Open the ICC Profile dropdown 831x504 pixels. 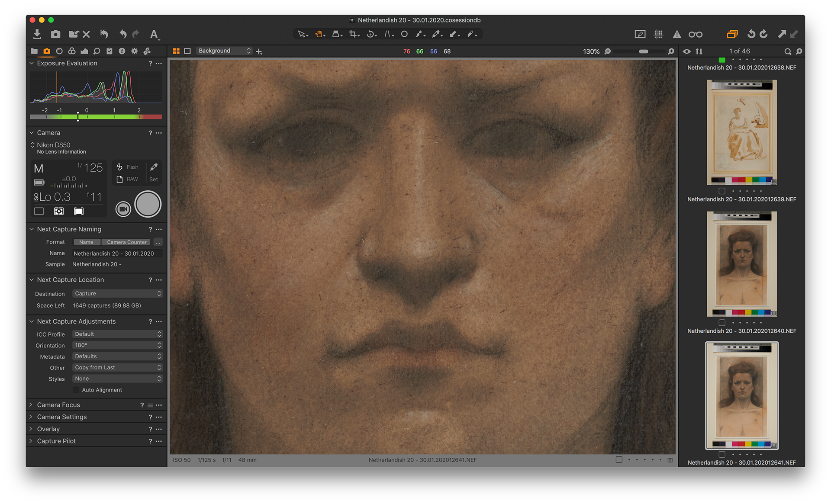(x=117, y=334)
